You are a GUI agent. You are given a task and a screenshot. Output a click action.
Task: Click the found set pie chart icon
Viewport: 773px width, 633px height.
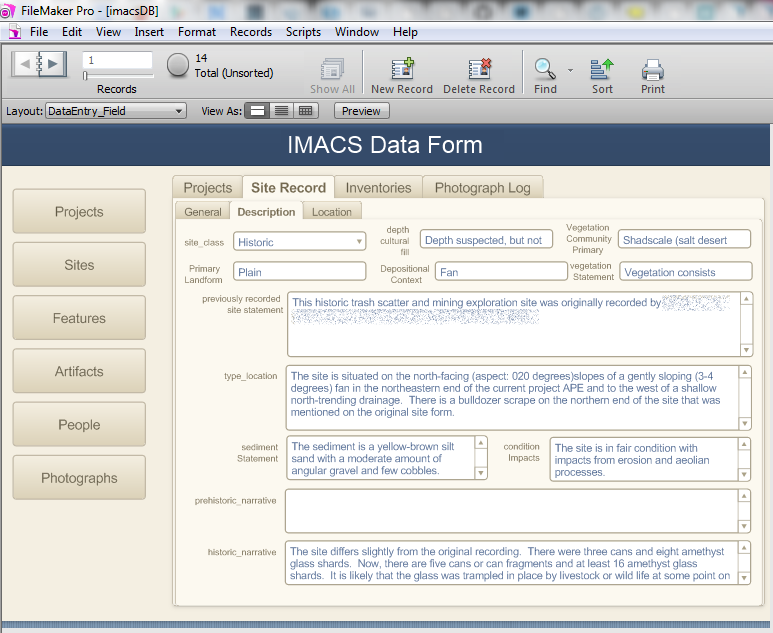178,65
